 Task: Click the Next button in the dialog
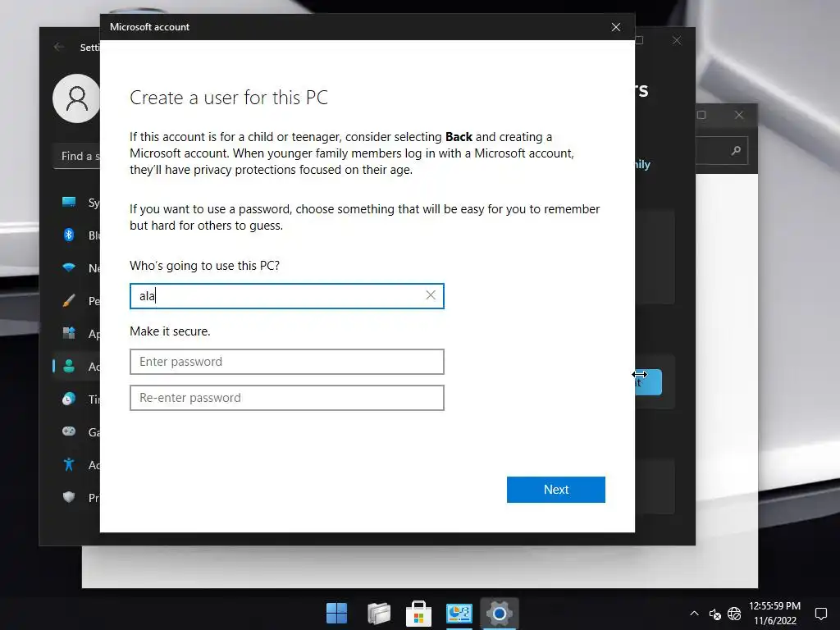pos(555,489)
